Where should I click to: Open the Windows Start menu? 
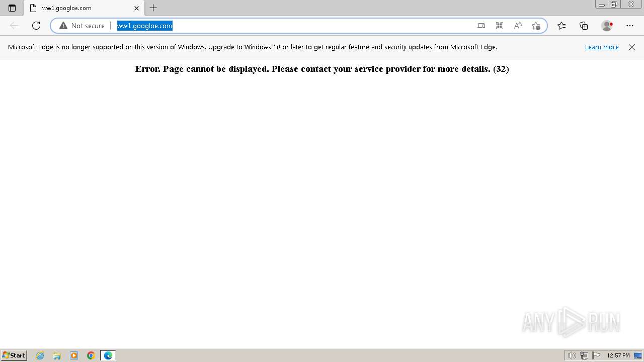(x=14, y=355)
